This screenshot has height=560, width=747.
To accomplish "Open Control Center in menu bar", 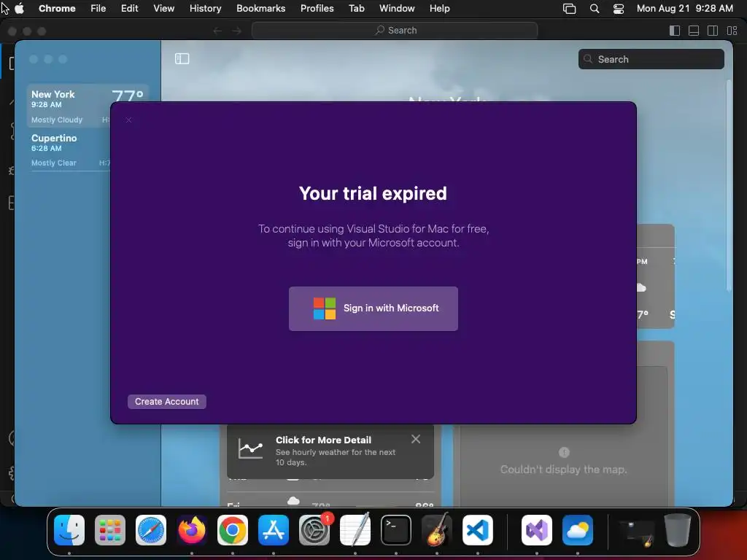I will (619, 9).
